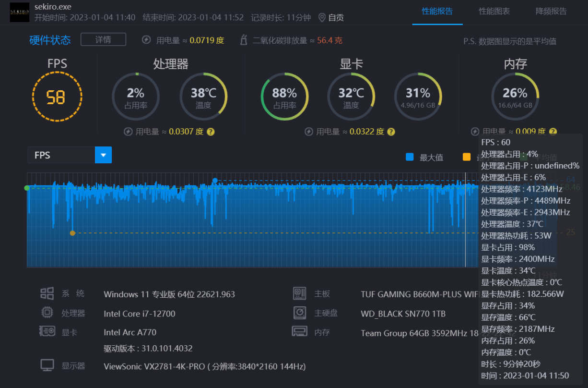Screen dimensions: 588x388
Task: Click the location pin icon next to 自贡
Action: coord(322,18)
